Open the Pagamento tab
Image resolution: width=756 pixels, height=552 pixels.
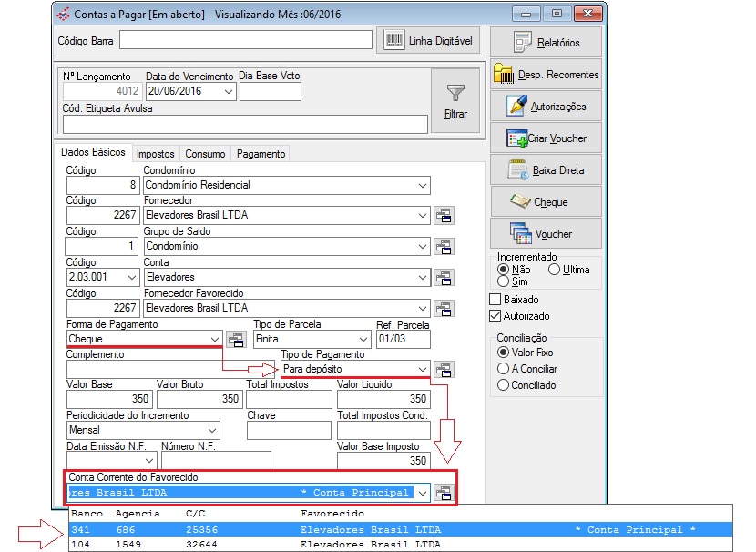point(261,154)
